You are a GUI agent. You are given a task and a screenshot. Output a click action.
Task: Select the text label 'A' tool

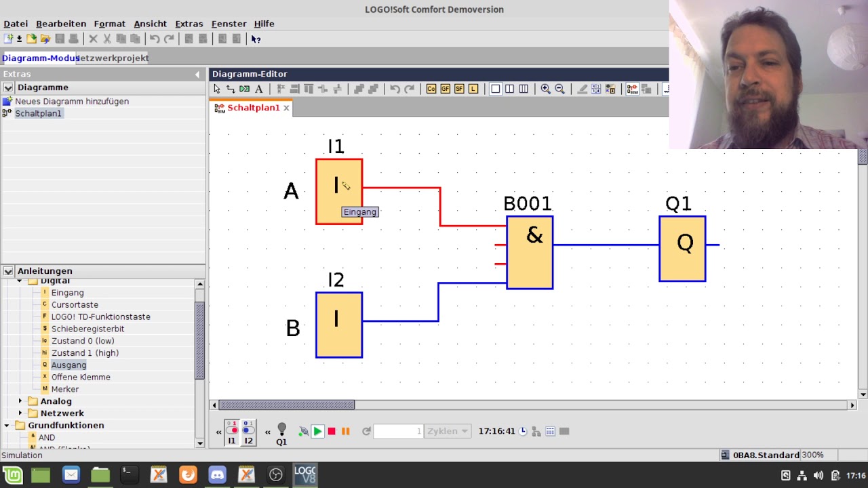pyautogui.click(x=259, y=89)
